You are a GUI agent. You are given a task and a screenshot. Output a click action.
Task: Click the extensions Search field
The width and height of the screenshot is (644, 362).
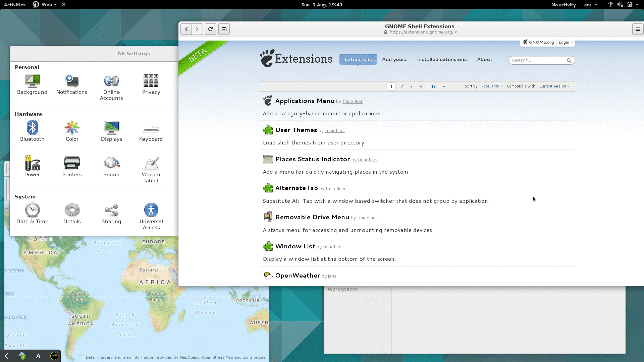click(x=537, y=60)
